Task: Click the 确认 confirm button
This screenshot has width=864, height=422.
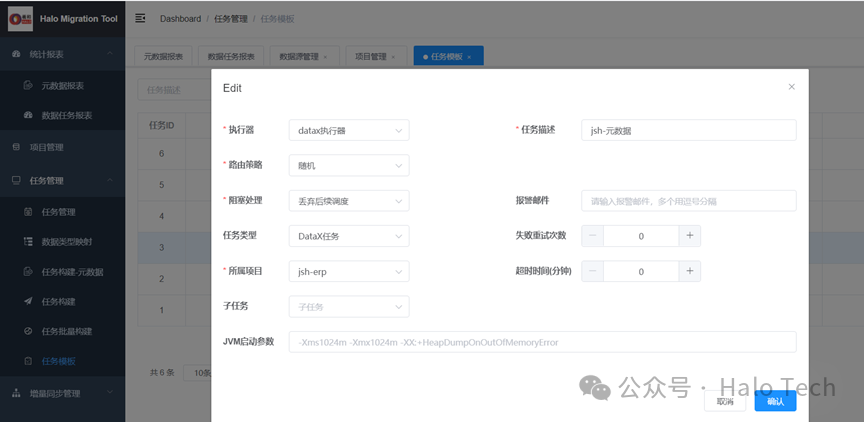Action: (x=775, y=401)
